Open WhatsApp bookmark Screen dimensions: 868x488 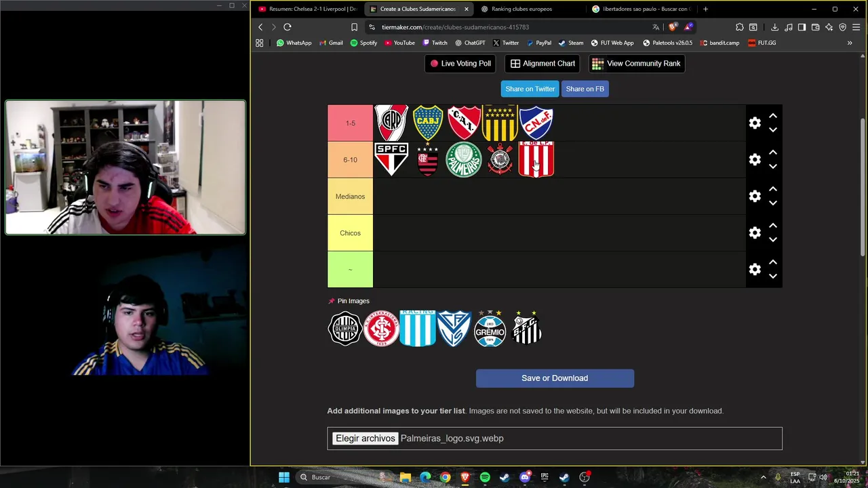pos(294,43)
